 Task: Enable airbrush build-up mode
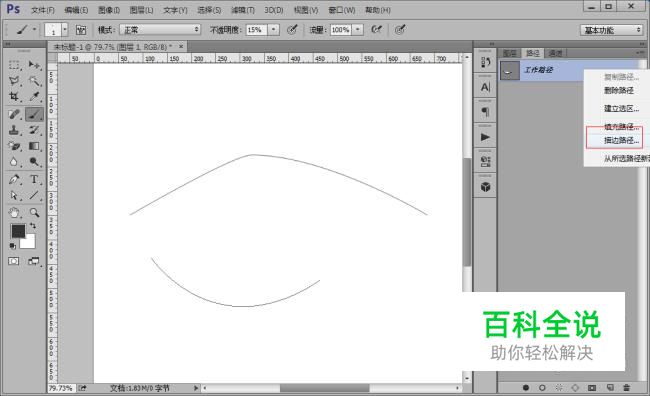(x=376, y=29)
